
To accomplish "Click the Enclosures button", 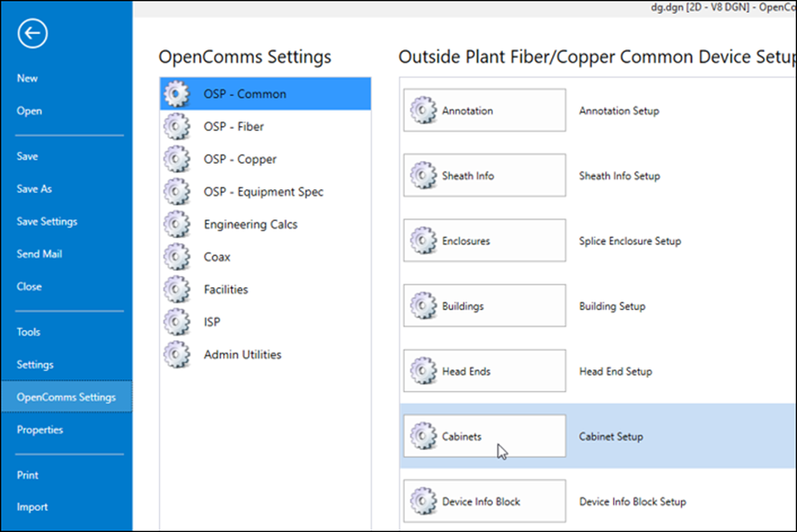I will click(484, 240).
